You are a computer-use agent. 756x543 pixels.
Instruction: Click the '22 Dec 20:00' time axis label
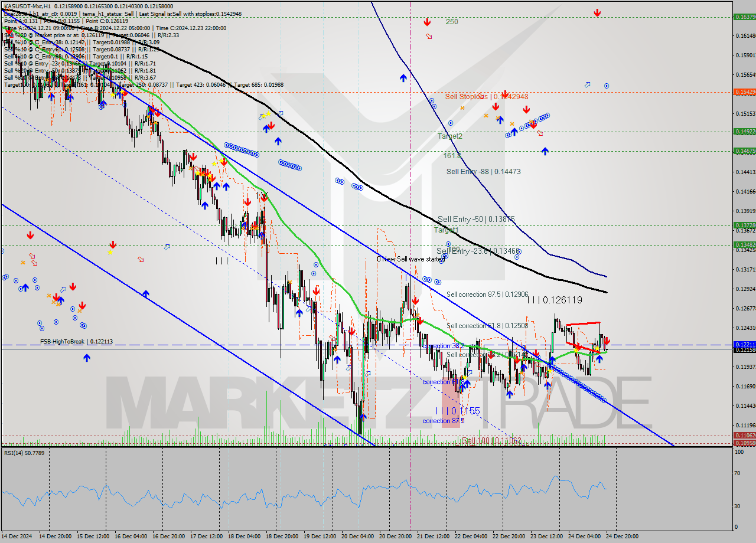(509, 537)
